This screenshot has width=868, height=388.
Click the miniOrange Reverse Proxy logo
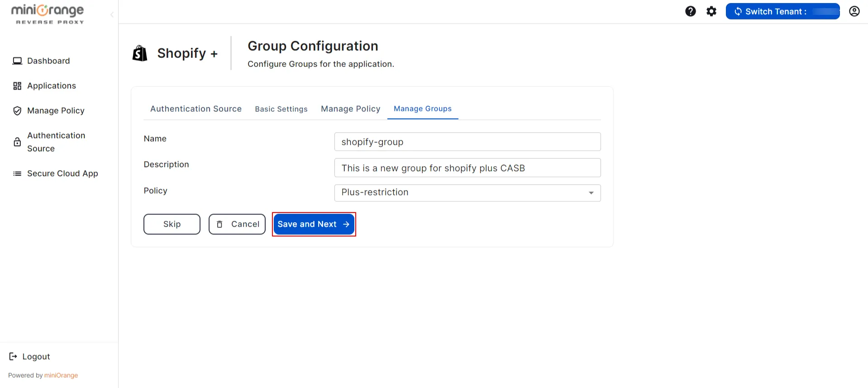point(48,14)
